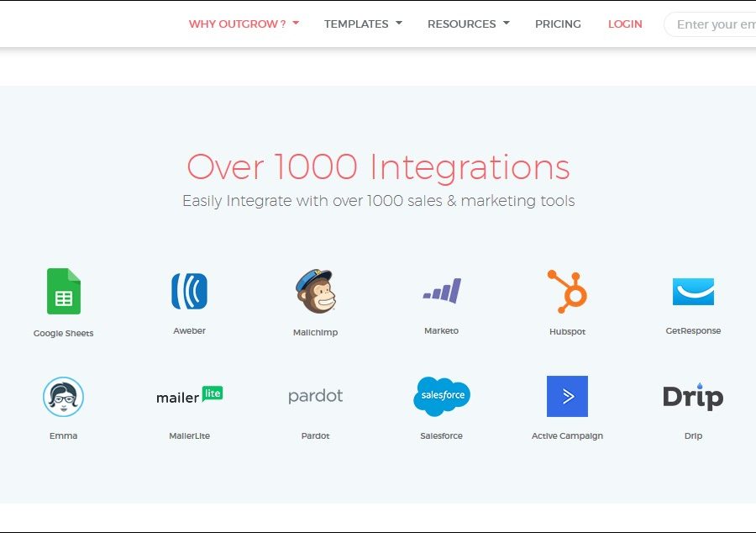
Task: Click the Active Campaign blue icon
Action: pos(567,396)
